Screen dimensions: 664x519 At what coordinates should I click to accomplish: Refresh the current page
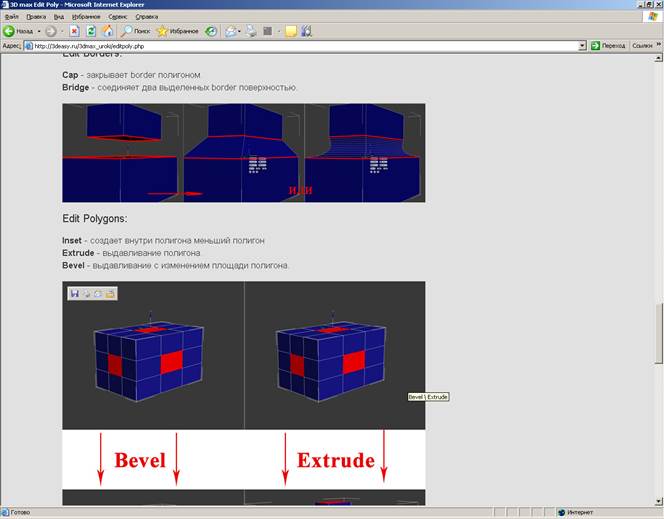91,31
